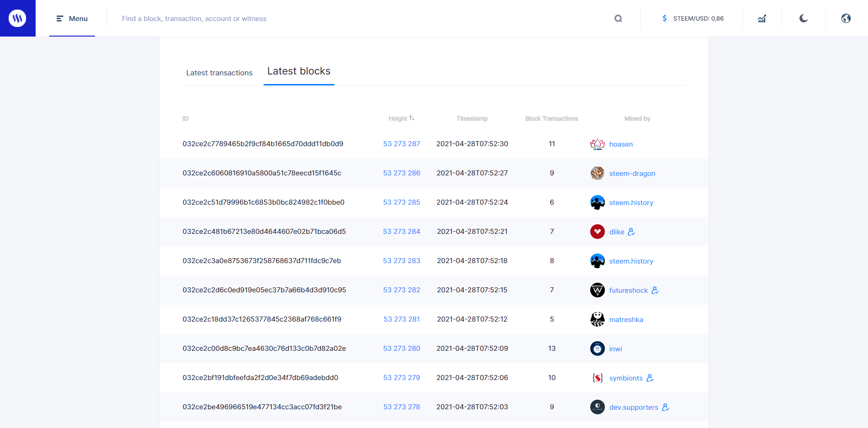Toggle dark mode with moon icon
Screen dimensions: 868x428
tap(804, 19)
